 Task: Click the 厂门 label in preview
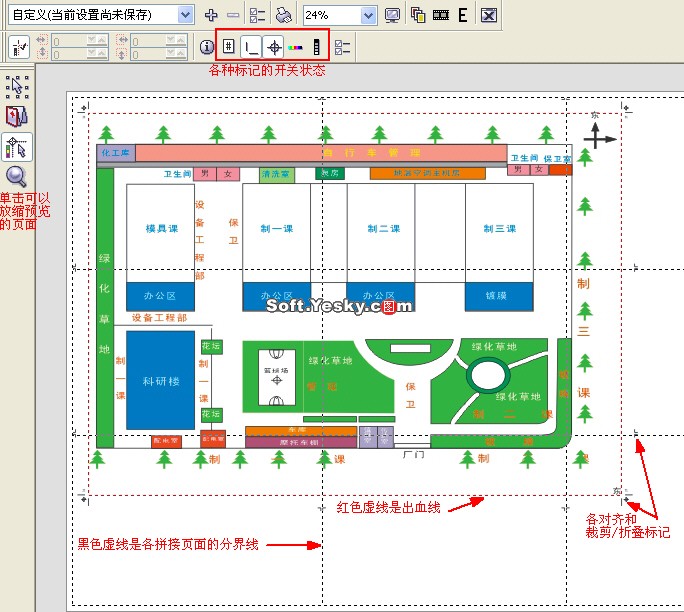pos(413,455)
